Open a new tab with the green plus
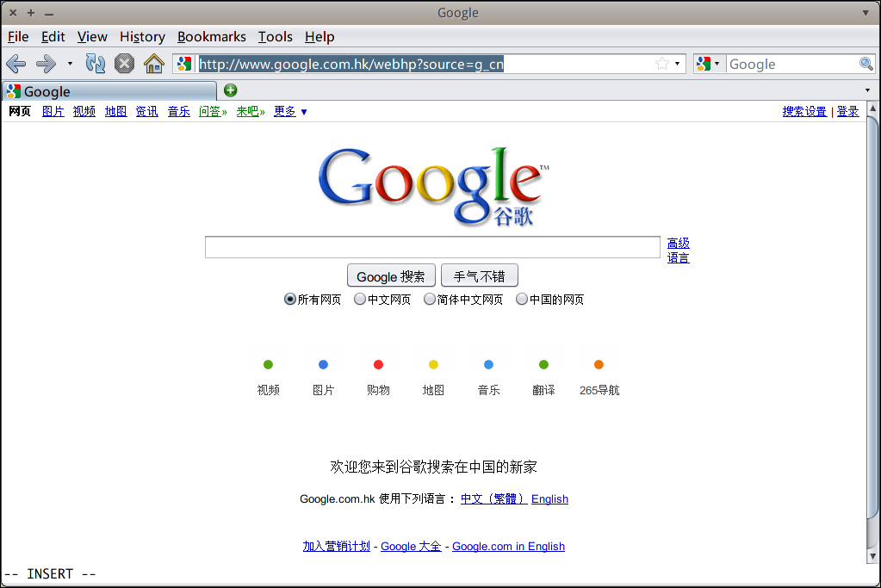Screen dimensions: 881x588 click(230, 90)
